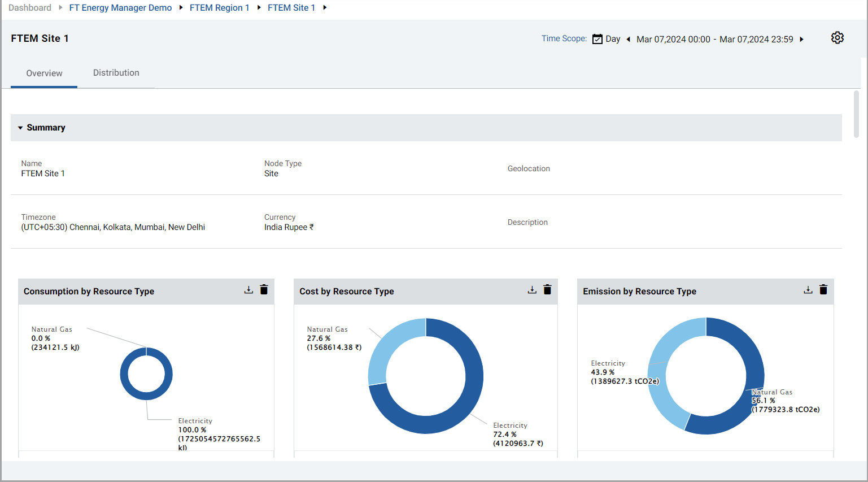Go to FTEM Region 1 via breadcrumb
Image resolution: width=868 pixels, height=482 pixels.
(x=220, y=7)
